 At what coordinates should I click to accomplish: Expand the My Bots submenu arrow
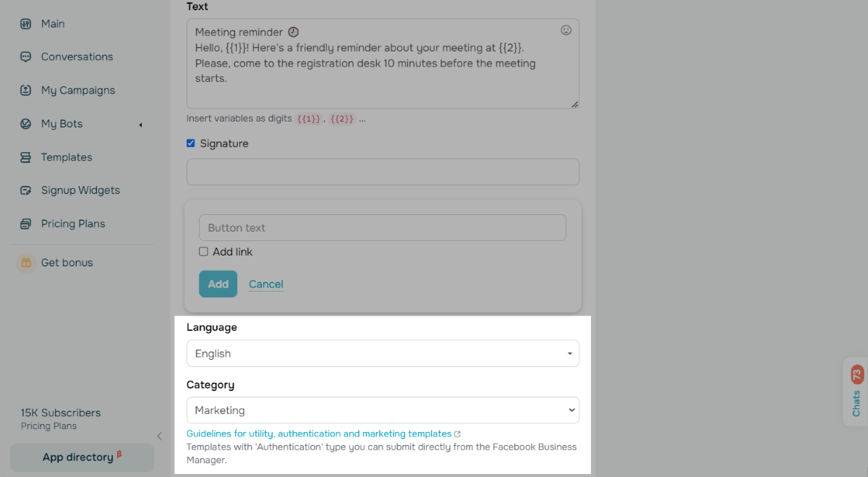point(140,124)
